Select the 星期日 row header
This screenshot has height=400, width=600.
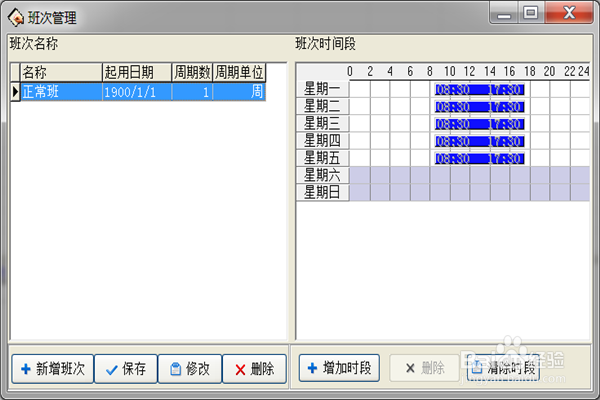click(x=323, y=192)
